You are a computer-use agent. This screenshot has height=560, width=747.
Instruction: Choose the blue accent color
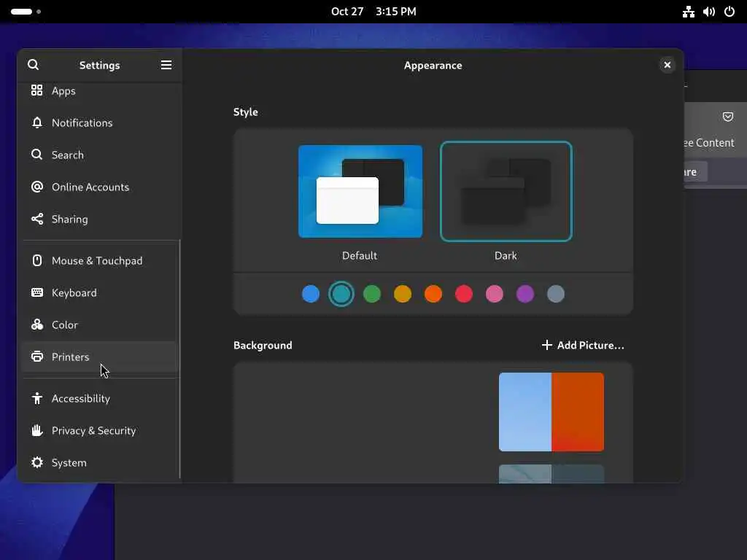311,294
